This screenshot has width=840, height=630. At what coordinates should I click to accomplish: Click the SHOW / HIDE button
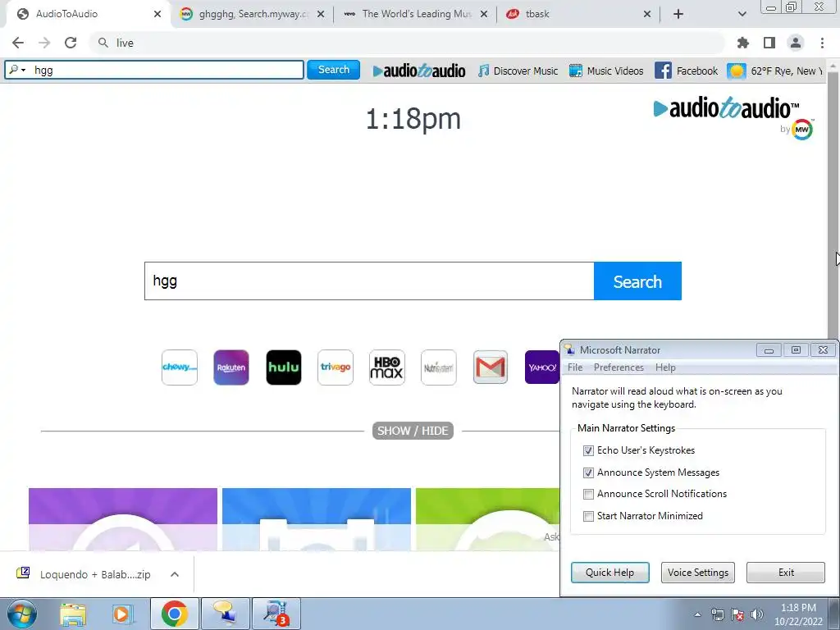(x=413, y=431)
